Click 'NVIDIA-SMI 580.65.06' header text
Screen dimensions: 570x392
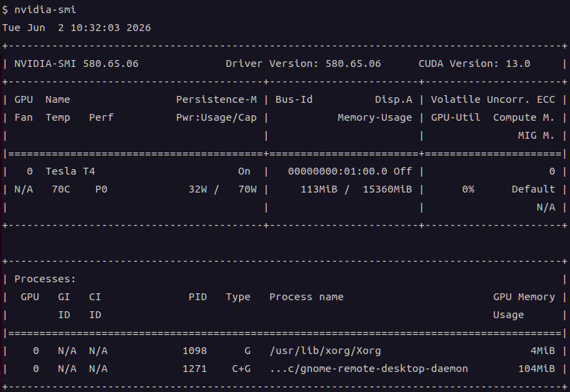click(x=76, y=64)
